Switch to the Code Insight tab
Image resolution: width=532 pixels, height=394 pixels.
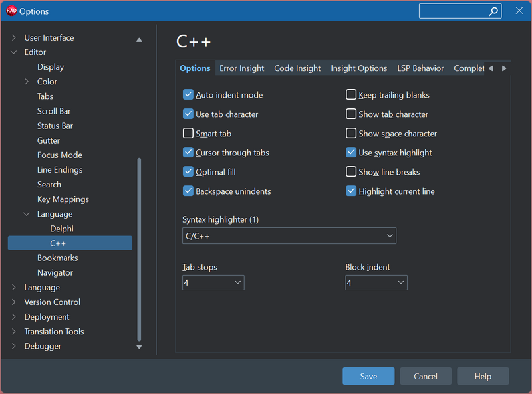point(297,68)
